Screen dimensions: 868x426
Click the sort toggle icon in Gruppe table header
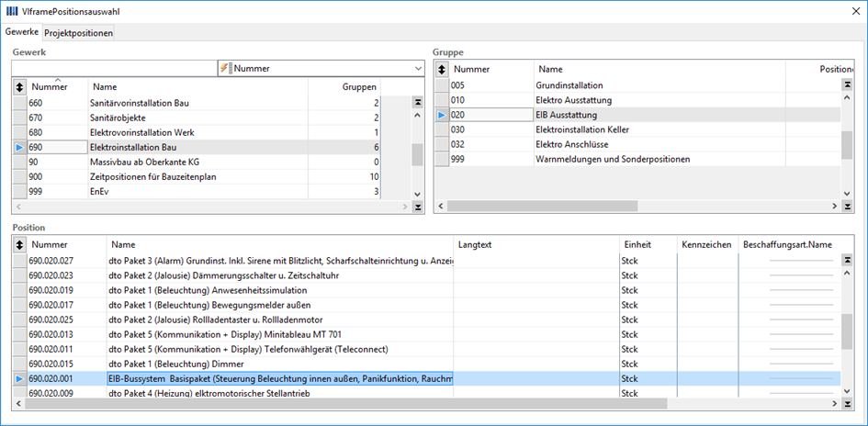tap(441, 69)
